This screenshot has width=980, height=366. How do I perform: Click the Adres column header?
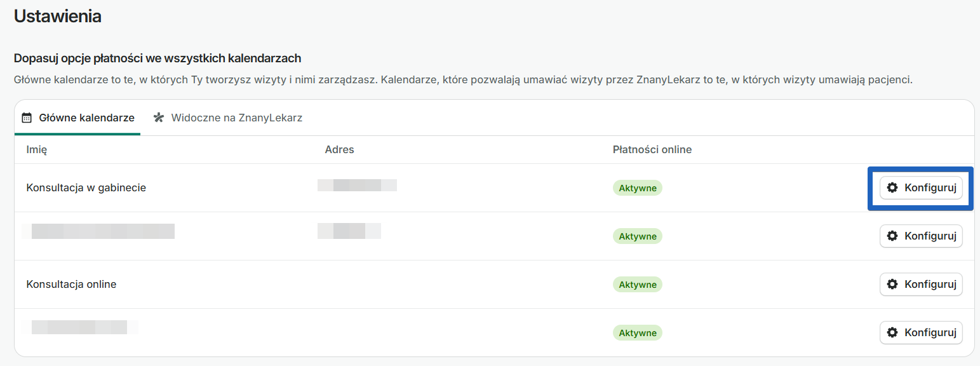(339, 150)
